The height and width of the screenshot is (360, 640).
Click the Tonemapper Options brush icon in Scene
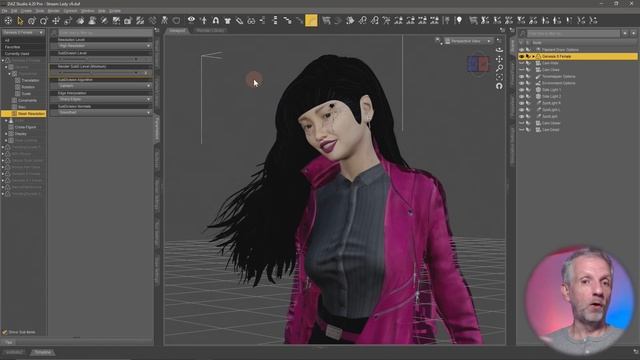538,76
